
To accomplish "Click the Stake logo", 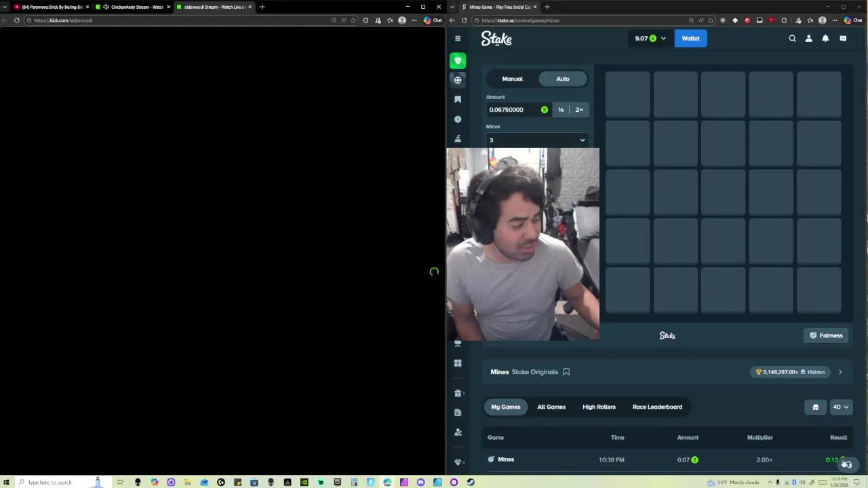I will 496,39.
